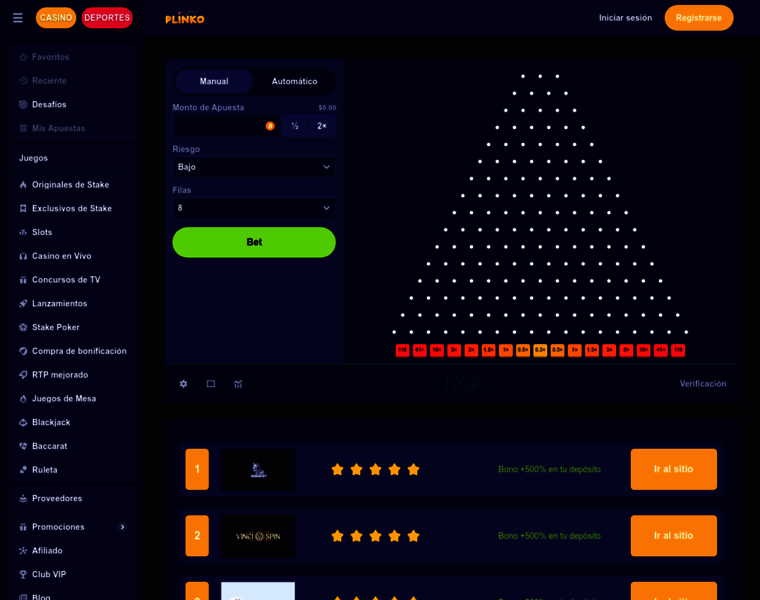This screenshot has width=760, height=600.
Task: Open live stats chart icon
Action: (x=238, y=384)
